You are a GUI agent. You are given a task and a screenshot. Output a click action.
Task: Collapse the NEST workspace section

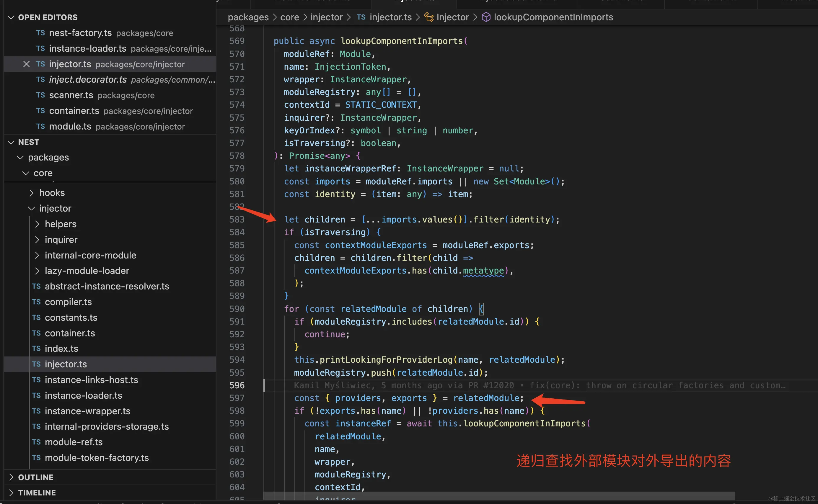pos(11,142)
